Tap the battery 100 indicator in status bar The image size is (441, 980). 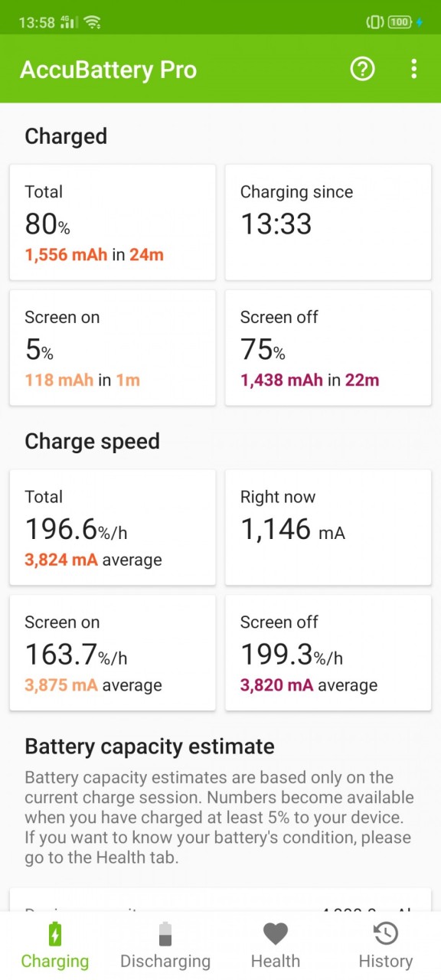pos(400,22)
